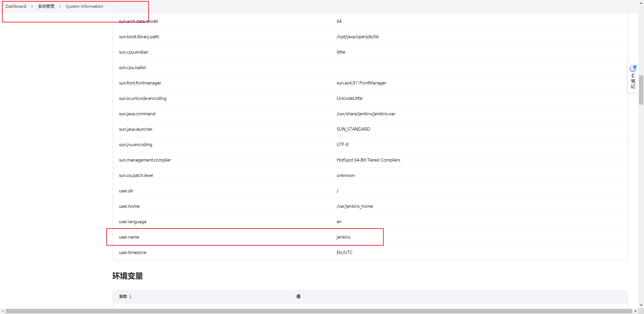Viewport: 644px width, 314px height.
Task: Click the scroll left arrow
Action: tap(3, 311)
